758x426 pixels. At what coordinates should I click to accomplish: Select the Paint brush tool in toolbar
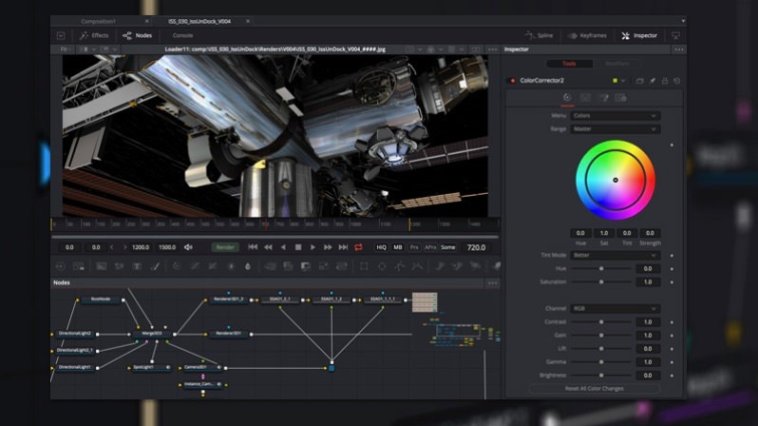coord(155,266)
